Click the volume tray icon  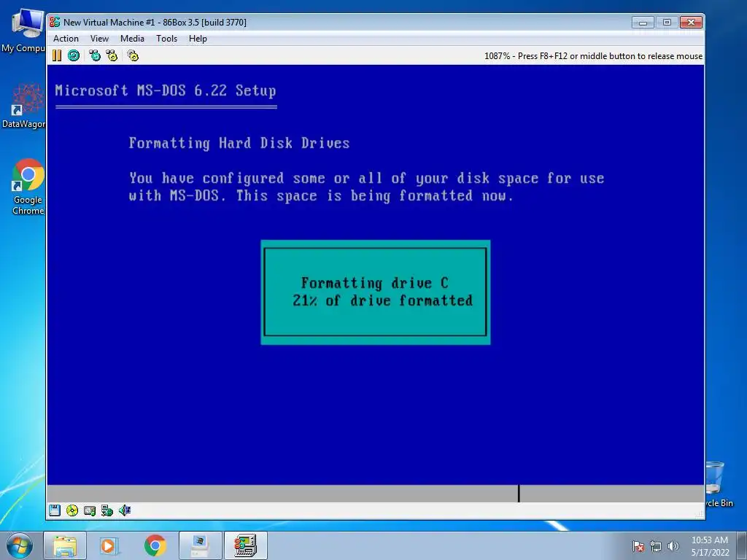[673, 546]
